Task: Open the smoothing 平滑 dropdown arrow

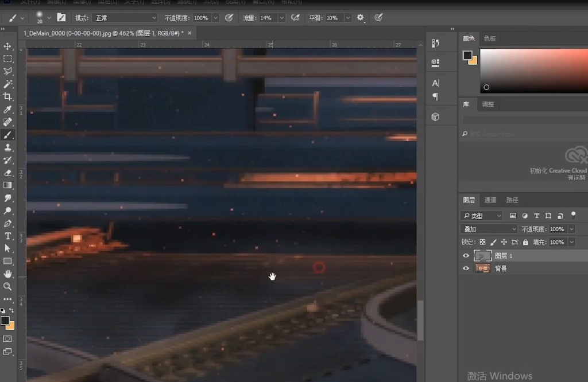Action: click(x=348, y=18)
